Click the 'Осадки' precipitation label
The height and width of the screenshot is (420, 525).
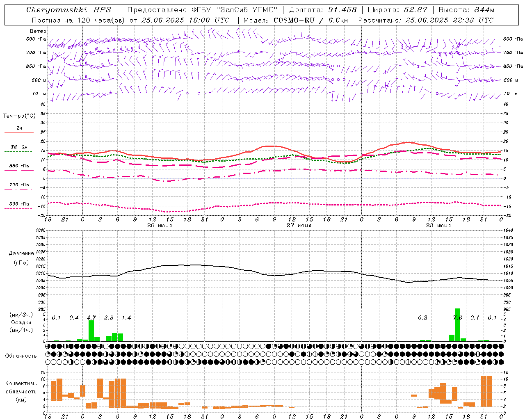[x=21, y=322]
